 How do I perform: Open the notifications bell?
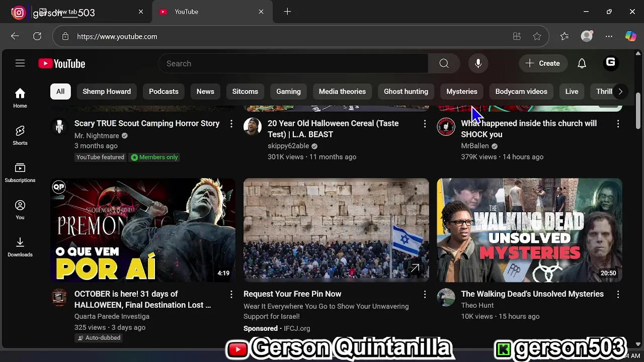tap(582, 63)
